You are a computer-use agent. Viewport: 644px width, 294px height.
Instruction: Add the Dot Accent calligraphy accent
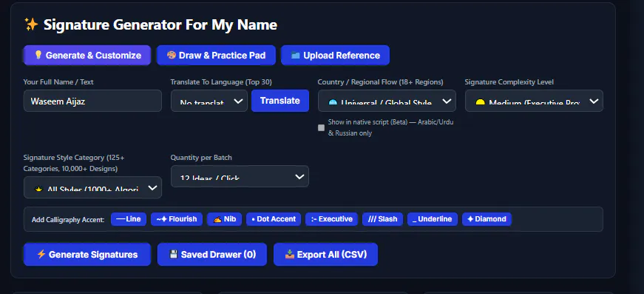(x=274, y=219)
